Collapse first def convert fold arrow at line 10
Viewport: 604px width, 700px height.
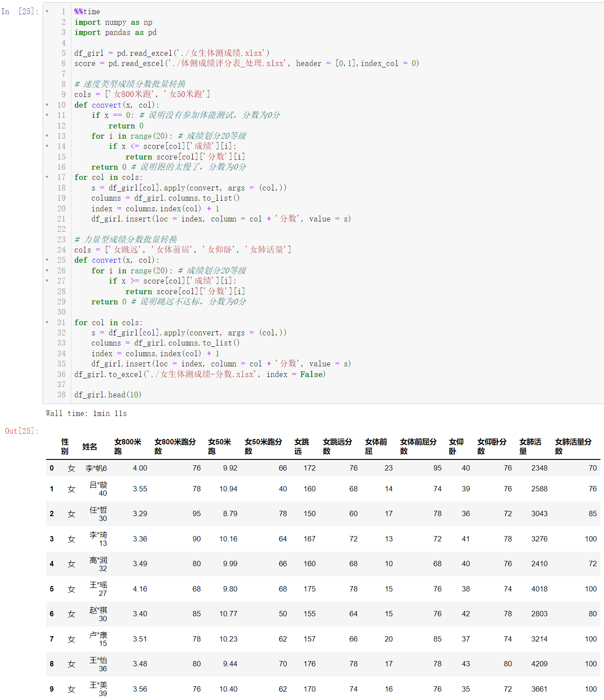(x=47, y=105)
